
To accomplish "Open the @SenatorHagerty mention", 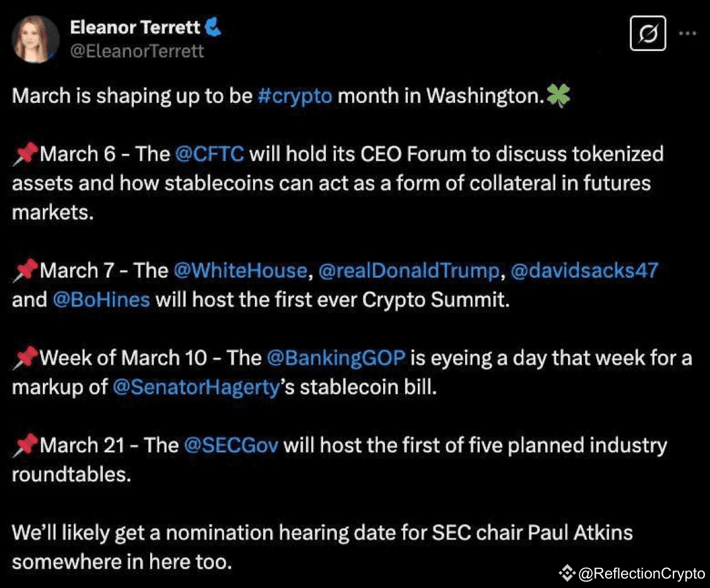I will 196,387.
